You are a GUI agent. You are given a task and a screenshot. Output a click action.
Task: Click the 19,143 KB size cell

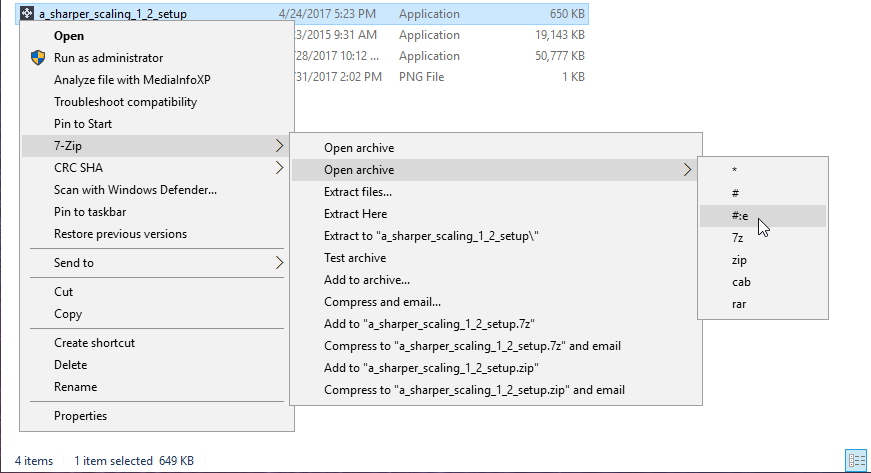pyautogui.click(x=560, y=35)
